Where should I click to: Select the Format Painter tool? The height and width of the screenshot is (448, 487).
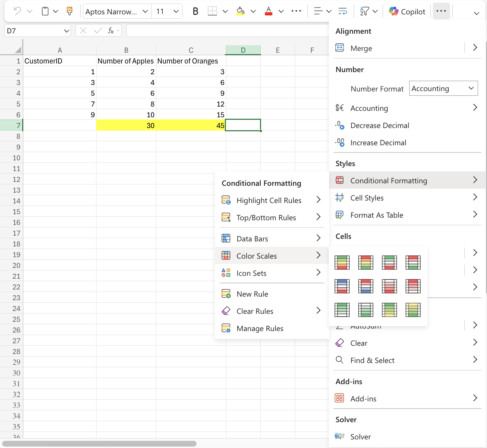click(69, 11)
